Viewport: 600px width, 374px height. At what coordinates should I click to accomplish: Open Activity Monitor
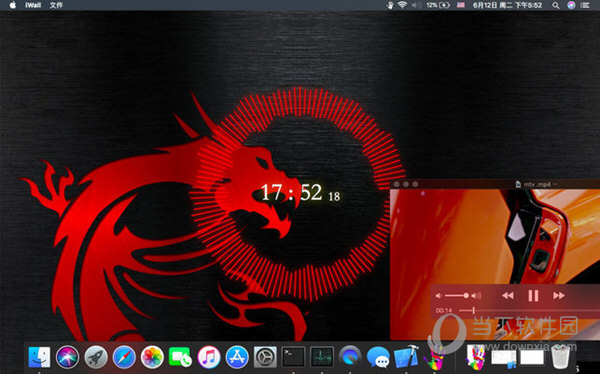[322, 357]
